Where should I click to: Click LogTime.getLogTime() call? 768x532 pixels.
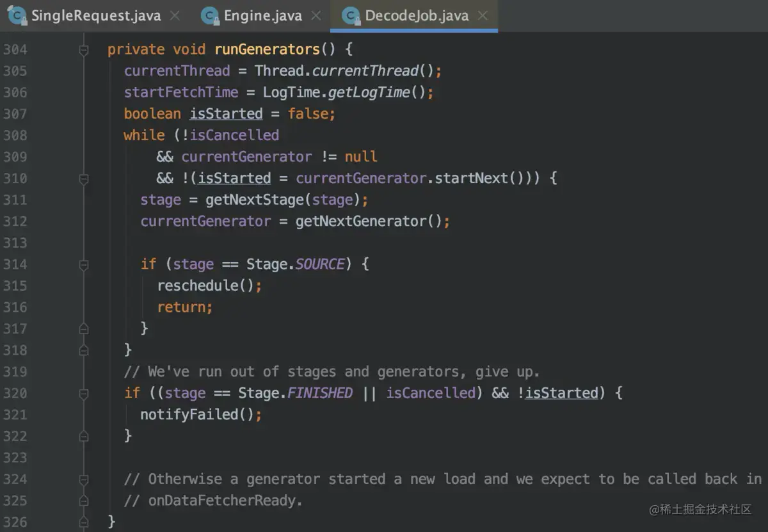point(344,92)
